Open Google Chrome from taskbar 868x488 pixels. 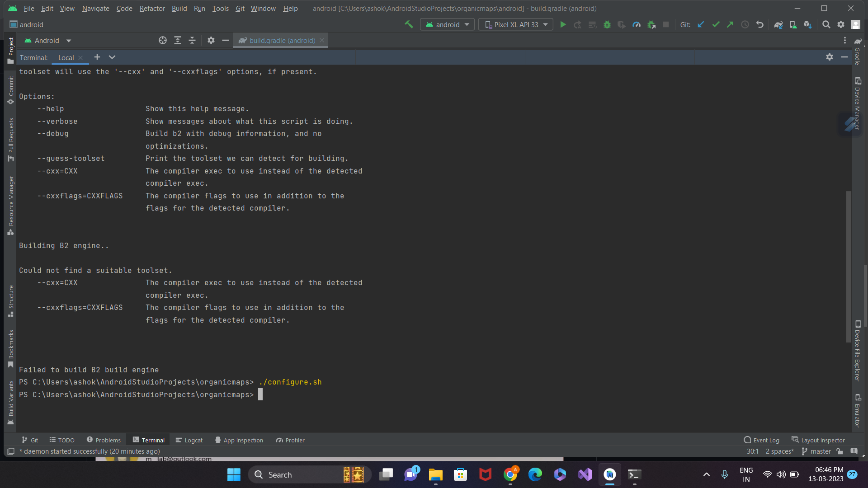tap(510, 474)
